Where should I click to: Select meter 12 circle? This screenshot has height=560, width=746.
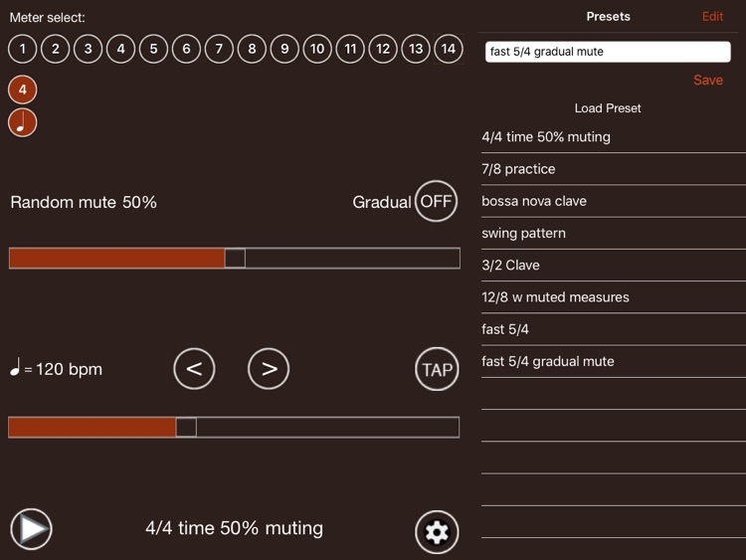coord(383,49)
